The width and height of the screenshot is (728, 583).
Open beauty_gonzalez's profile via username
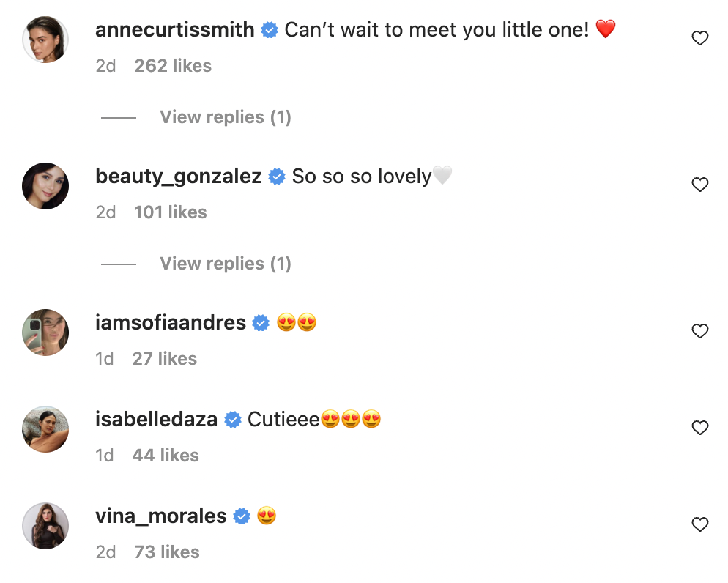click(179, 177)
